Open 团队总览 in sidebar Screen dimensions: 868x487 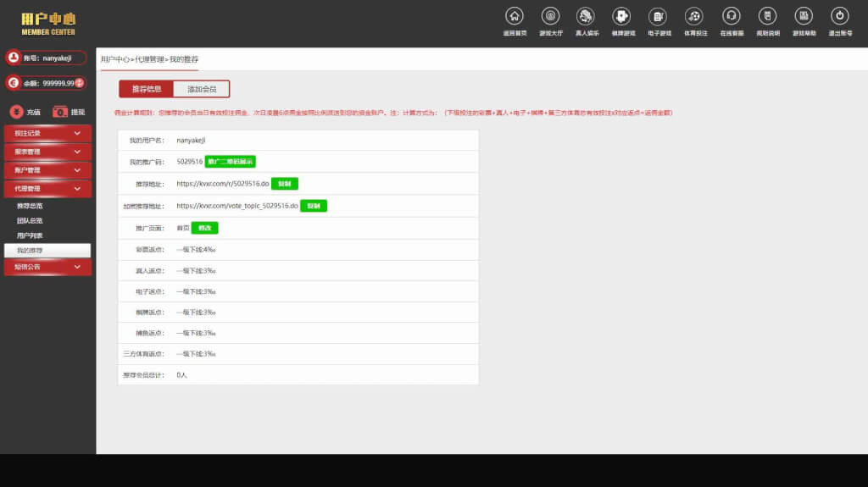[30, 221]
